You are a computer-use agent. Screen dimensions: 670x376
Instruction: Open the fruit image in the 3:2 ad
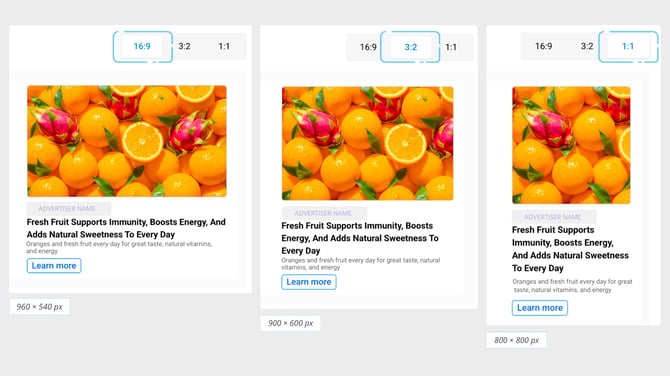coord(367,144)
